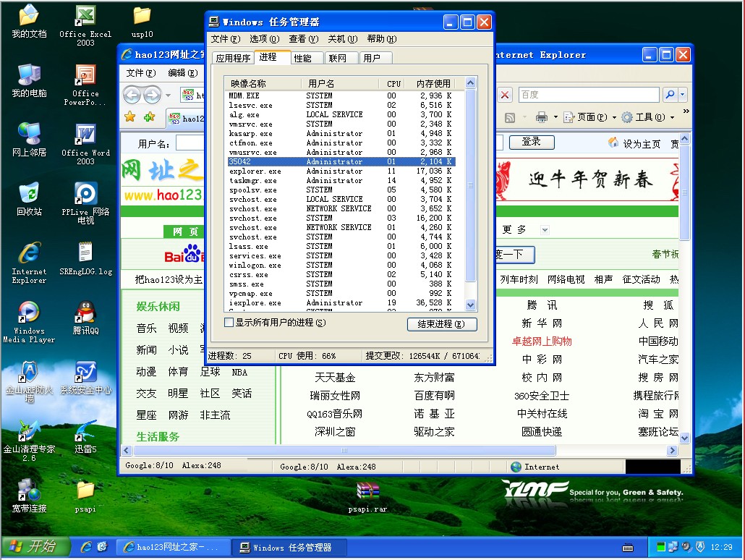Click the IE print toolbar icon
Screen dimensions: 745x560
541,117
